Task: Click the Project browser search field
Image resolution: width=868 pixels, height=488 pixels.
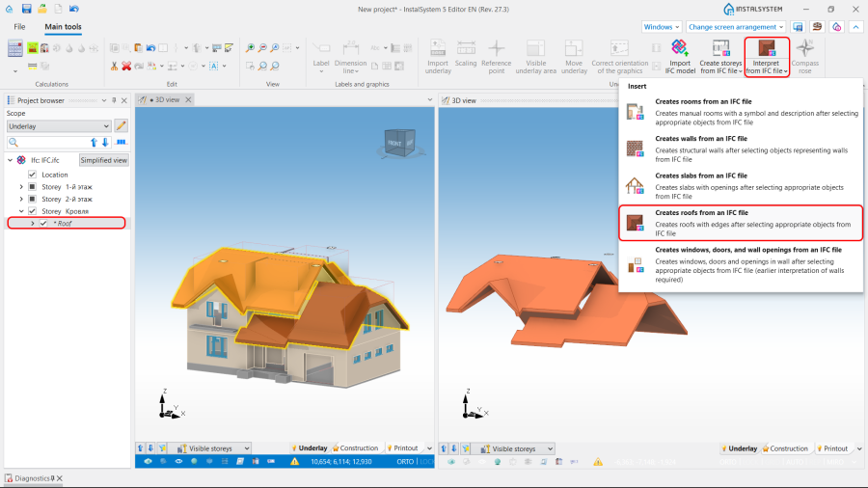Action: 47,142
